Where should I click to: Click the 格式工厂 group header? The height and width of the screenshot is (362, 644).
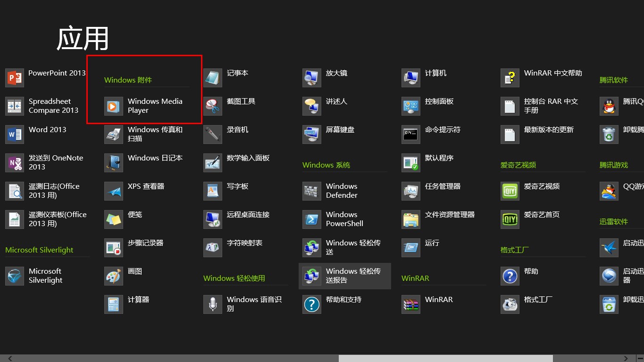point(515,250)
